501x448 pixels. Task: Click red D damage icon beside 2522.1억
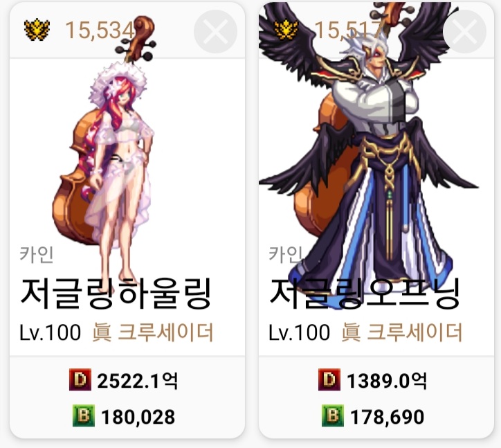click(x=80, y=379)
